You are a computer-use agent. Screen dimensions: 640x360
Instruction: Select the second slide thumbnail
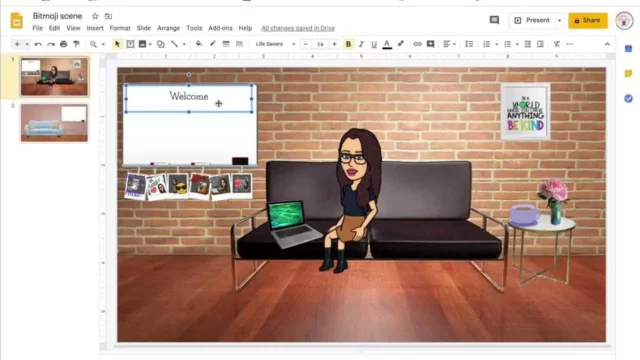point(54,122)
